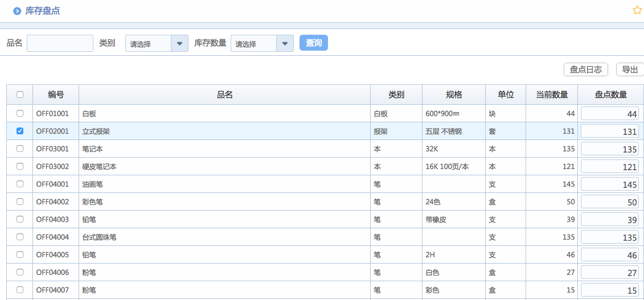This screenshot has width=644, height=300.
Task: Toggle the select-all checkbox in table header
Action: [20, 95]
